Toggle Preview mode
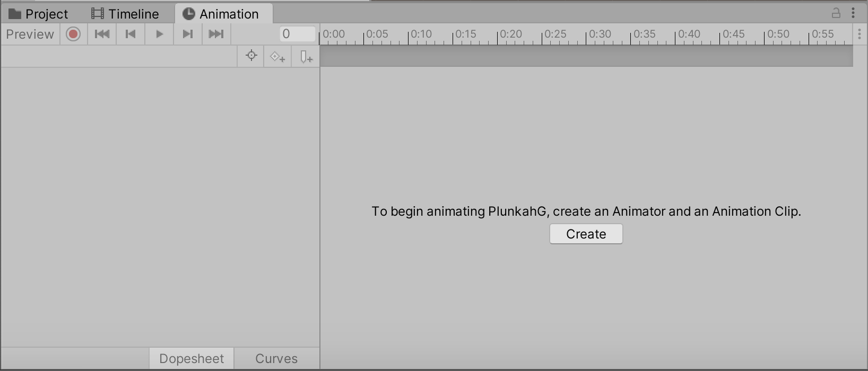The image size is (868, 371). [x=30, y=34]
